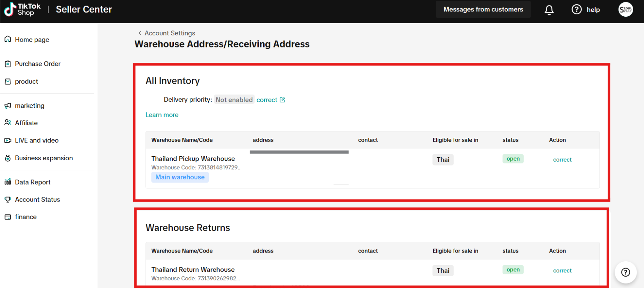Open the Affiliate sidebar section

(26, 123)
